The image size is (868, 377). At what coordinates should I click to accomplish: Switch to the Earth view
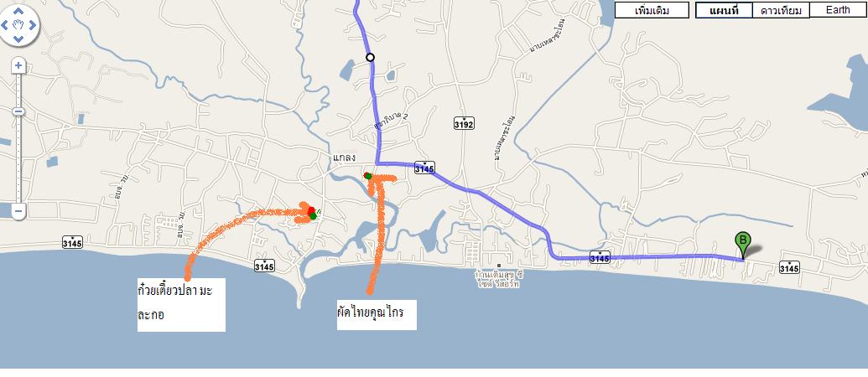tap(838, 10)
